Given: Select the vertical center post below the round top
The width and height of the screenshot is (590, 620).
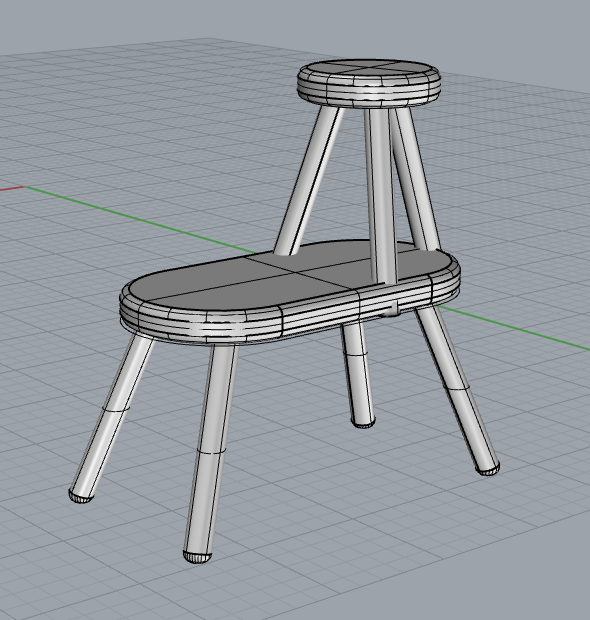Looking at the screenshot, I should tap(380, 196).
